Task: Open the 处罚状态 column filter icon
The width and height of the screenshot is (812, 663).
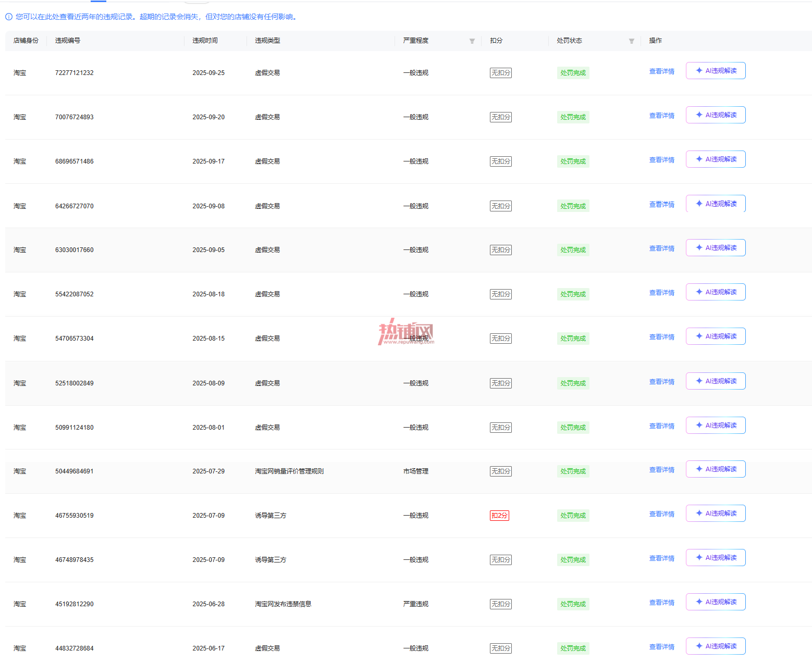Action: click(x=631, y=41)
